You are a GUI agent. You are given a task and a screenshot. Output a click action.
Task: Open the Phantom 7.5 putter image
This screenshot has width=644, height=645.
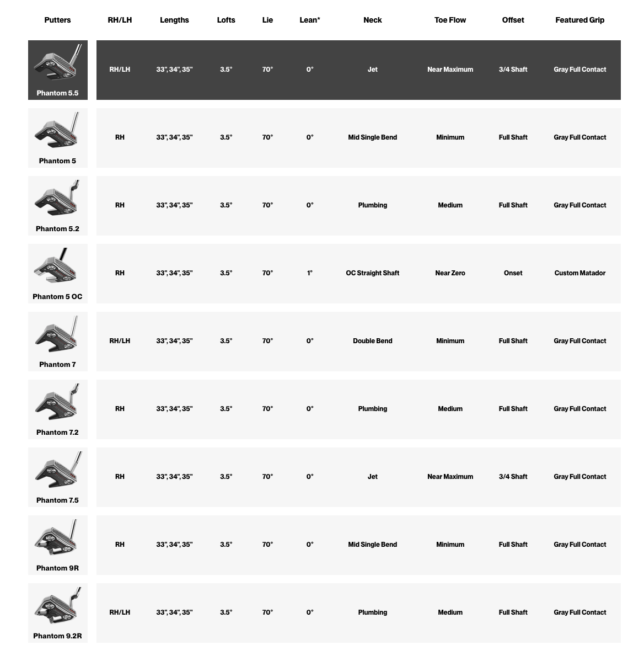(57, 471)
